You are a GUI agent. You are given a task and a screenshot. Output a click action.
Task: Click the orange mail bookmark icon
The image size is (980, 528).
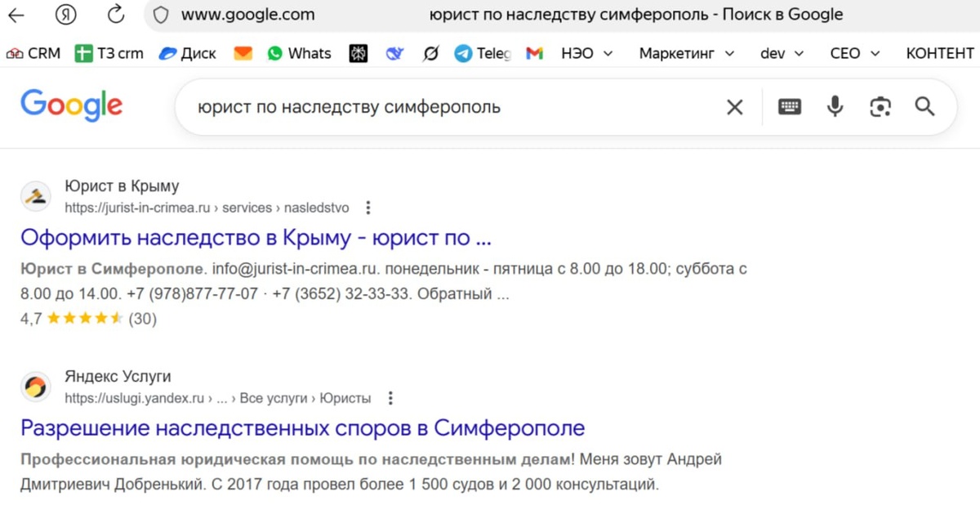click(x=242, y=53)
